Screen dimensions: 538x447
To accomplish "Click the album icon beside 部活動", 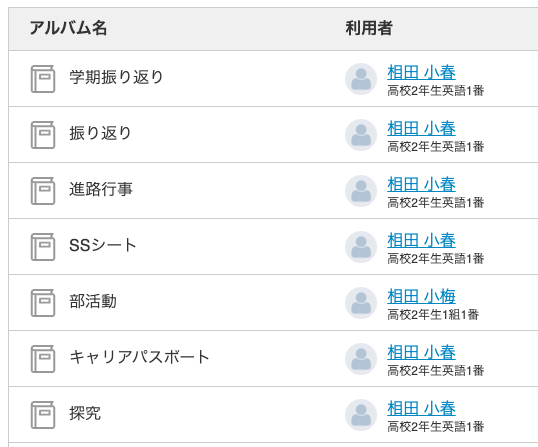I will (43, 303).
